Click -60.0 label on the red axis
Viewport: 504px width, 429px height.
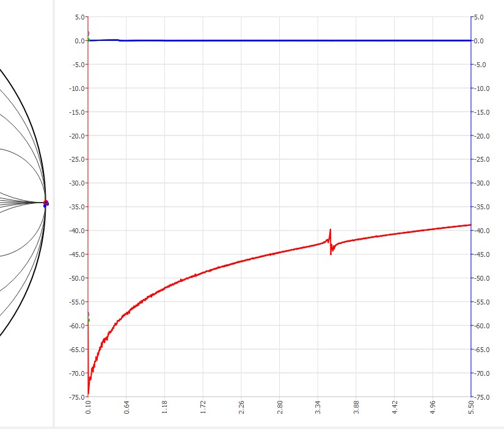point(77,326)
